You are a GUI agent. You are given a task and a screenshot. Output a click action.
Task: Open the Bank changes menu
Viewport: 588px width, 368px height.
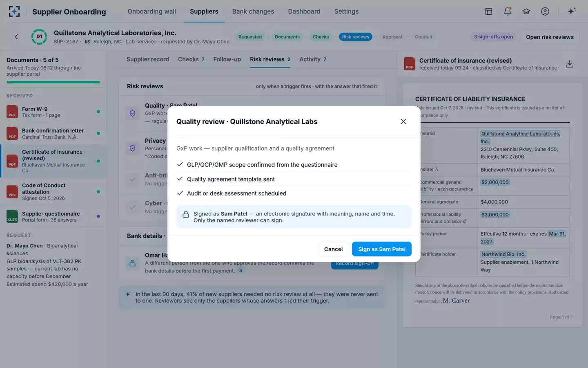[253, 11]
